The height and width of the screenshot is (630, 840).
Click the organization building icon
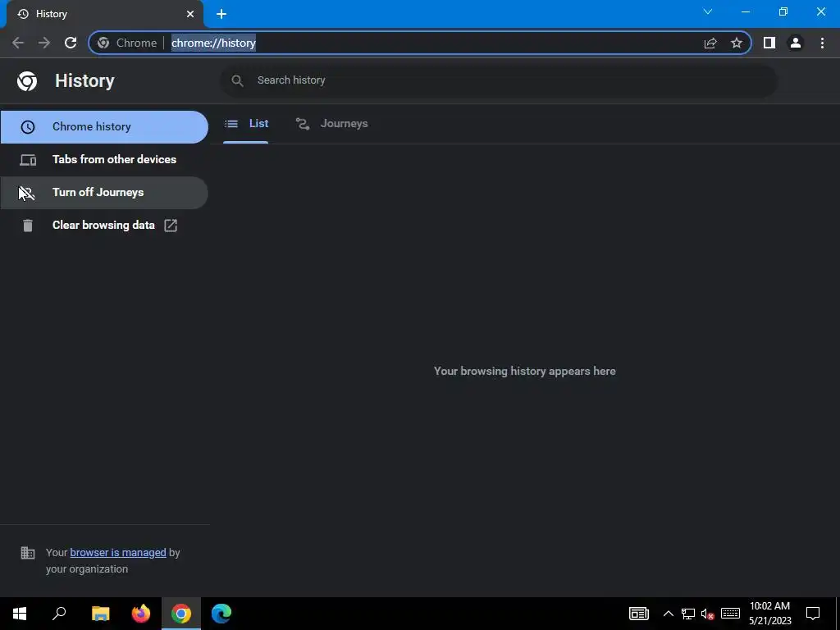point(27,552)
